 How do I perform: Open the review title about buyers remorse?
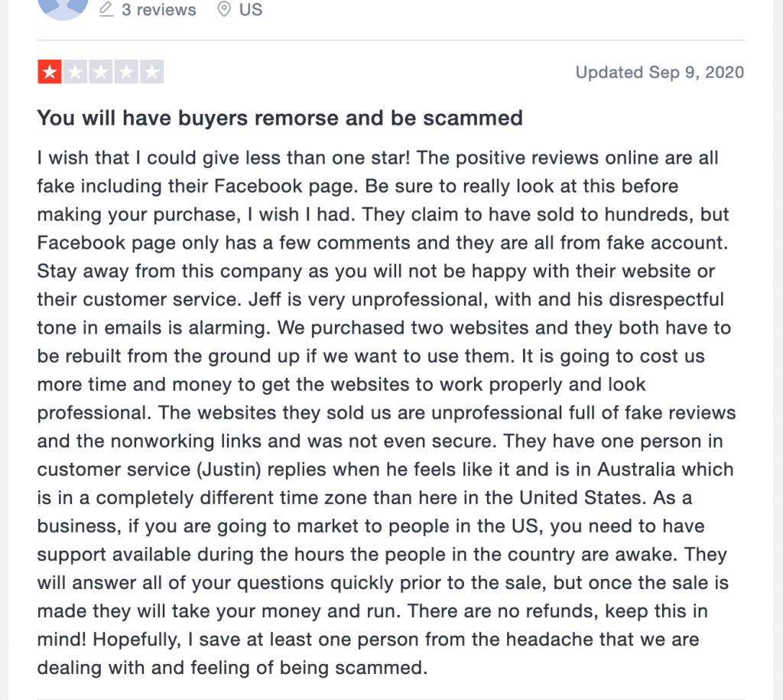click(x=280, y=119)
